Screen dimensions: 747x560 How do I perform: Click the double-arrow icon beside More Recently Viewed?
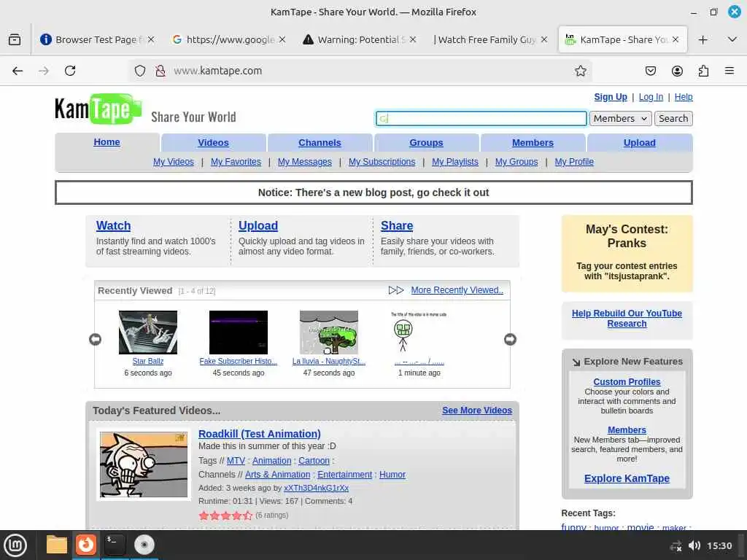pyautogui.click(x=396, y=290)
